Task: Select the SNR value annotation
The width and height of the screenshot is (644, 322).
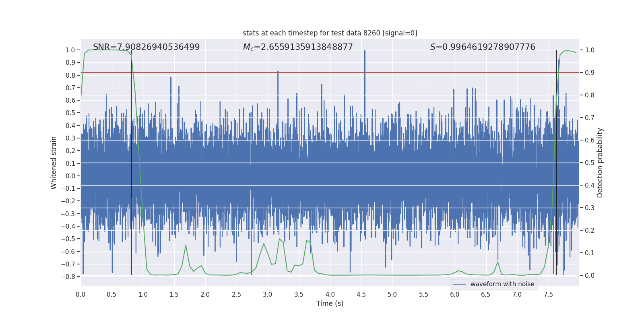Action: (146, 47)
